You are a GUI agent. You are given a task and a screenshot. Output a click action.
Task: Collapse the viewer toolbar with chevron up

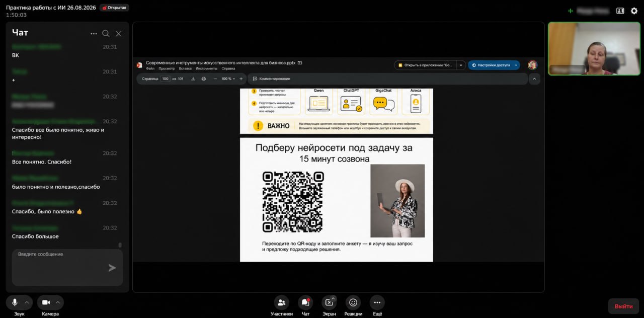534,78
